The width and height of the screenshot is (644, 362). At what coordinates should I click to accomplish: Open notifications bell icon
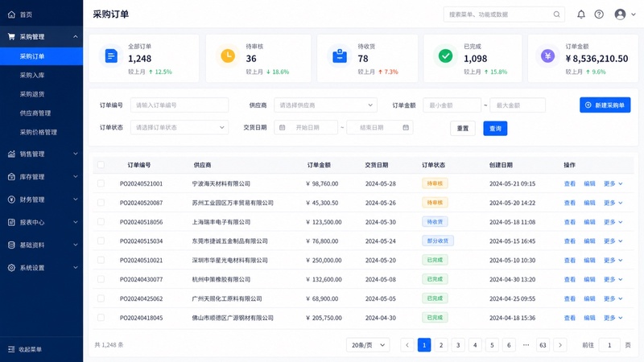click(581, 14)
